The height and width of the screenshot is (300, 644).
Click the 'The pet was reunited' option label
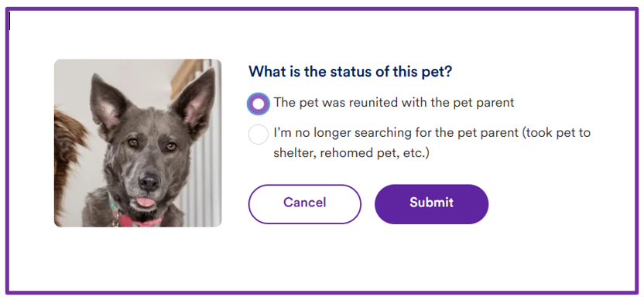[x=394, y=102]
